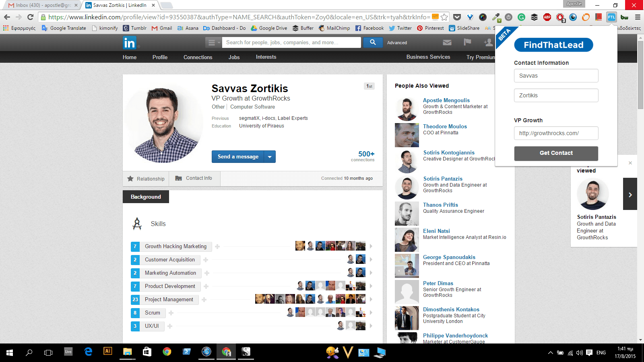Open the search category filter dropdown

(213, 42)
